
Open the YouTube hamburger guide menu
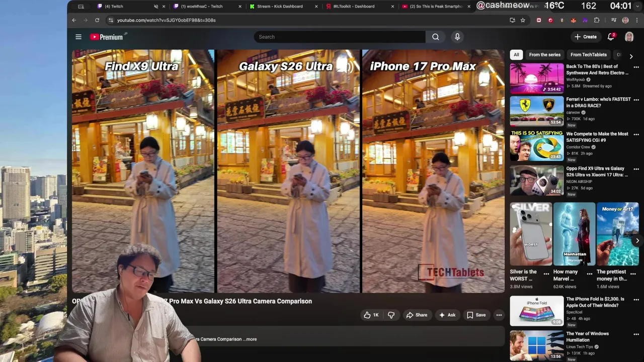tap(78, 37)
